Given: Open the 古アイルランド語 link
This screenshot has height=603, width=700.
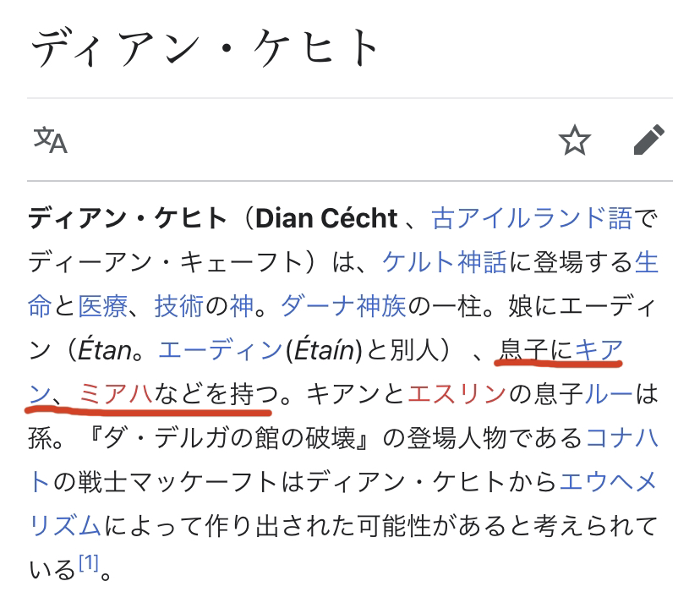Looking at the screenshot, I should click(532, 218).
